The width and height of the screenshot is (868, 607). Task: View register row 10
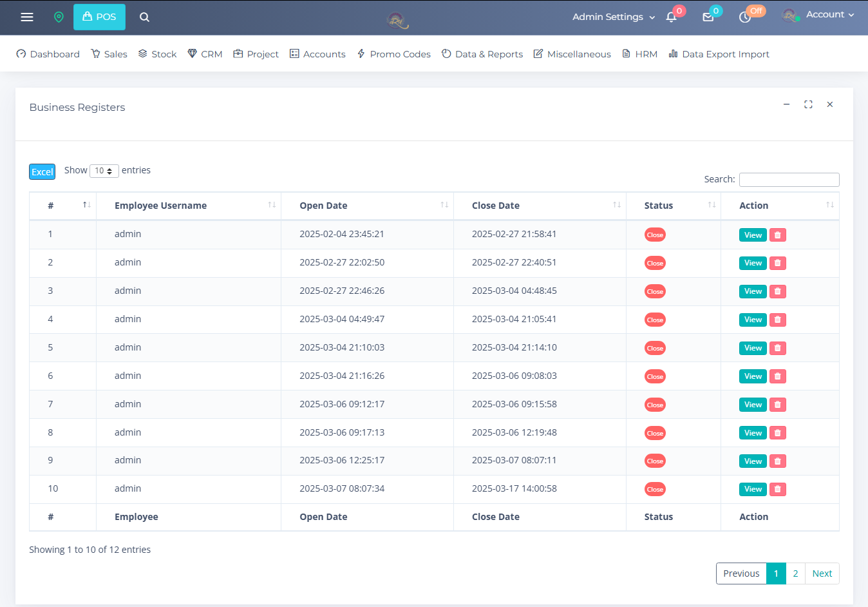point(753,489)
